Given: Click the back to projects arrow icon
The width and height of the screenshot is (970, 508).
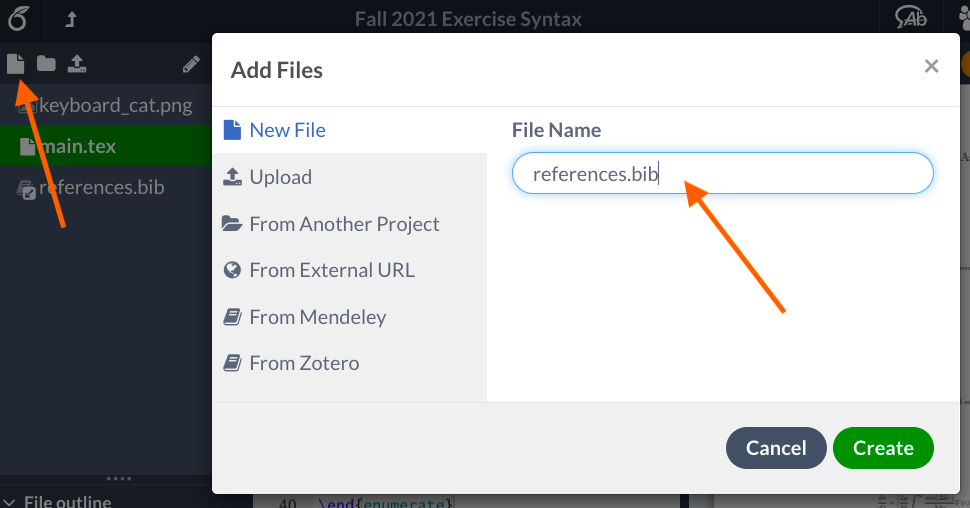Looking at the screenshot, I should (x=70, y=18).
